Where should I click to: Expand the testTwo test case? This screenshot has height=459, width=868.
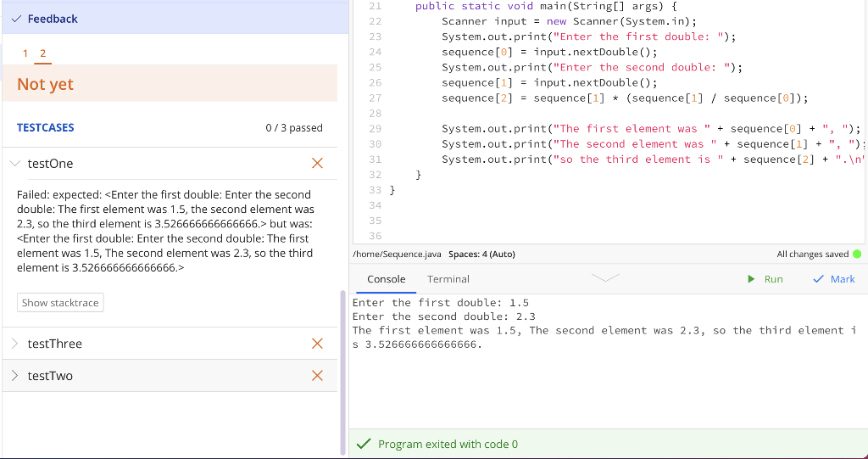click(15, 376)
